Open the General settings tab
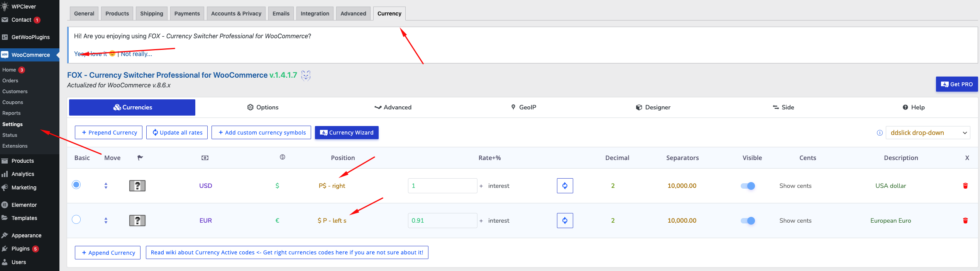This screenshot has width=980, height=271. [x=84, y=14]
